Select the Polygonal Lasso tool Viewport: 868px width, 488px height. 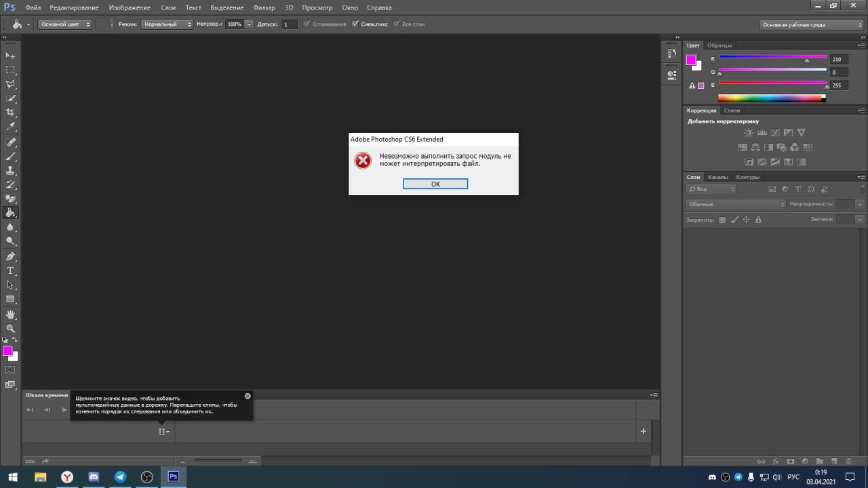tap(10, 84)
